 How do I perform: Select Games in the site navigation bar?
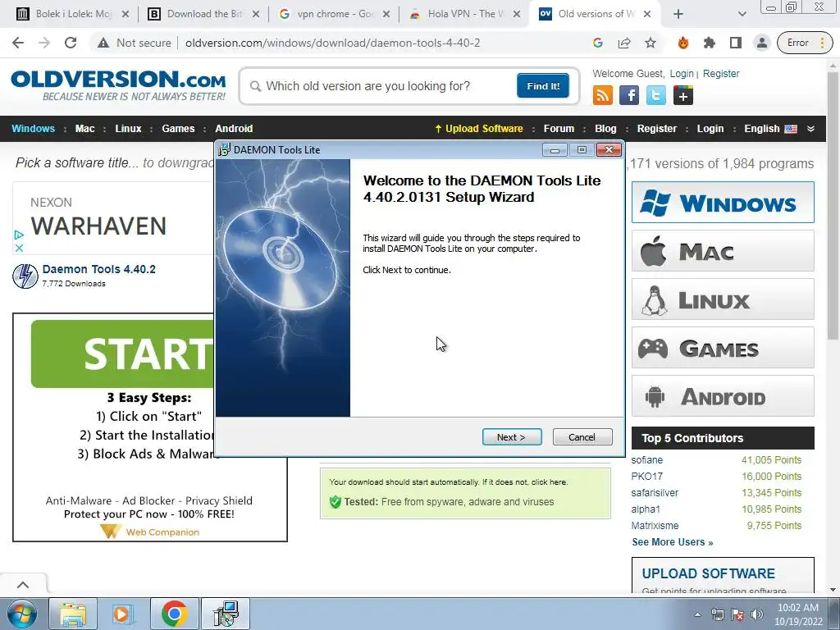[178, 129]
